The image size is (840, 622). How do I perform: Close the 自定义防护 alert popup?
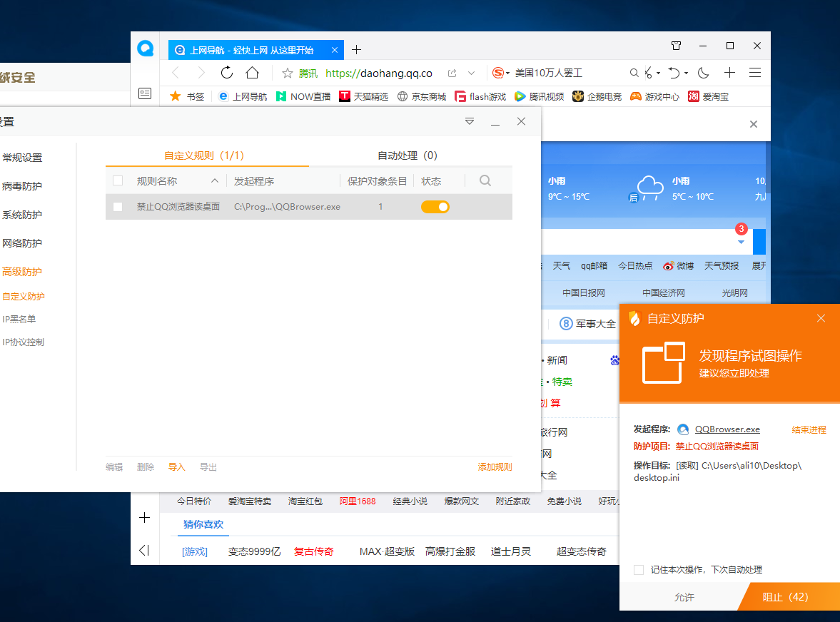pyautogui.click(x=821, y=319)
